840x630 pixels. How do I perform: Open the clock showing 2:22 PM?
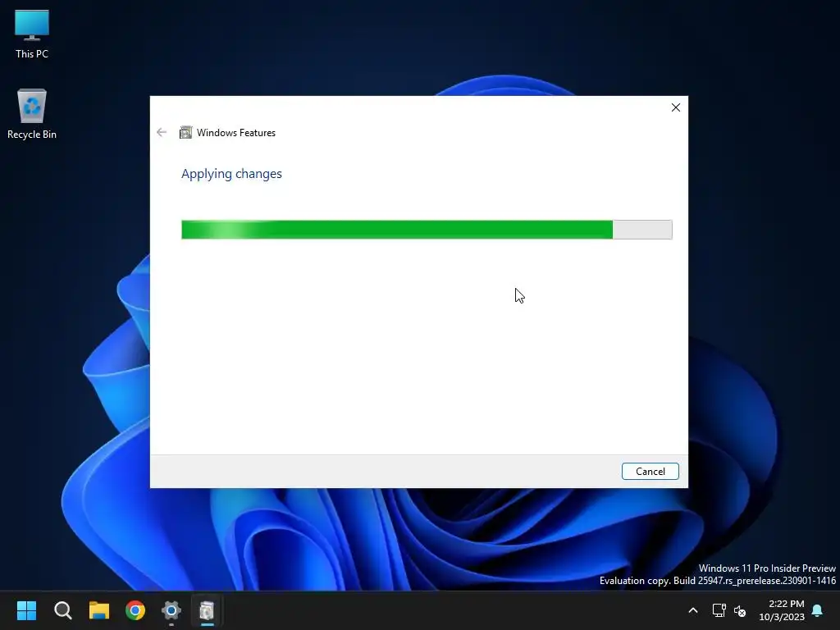click(x=782, y=610)
